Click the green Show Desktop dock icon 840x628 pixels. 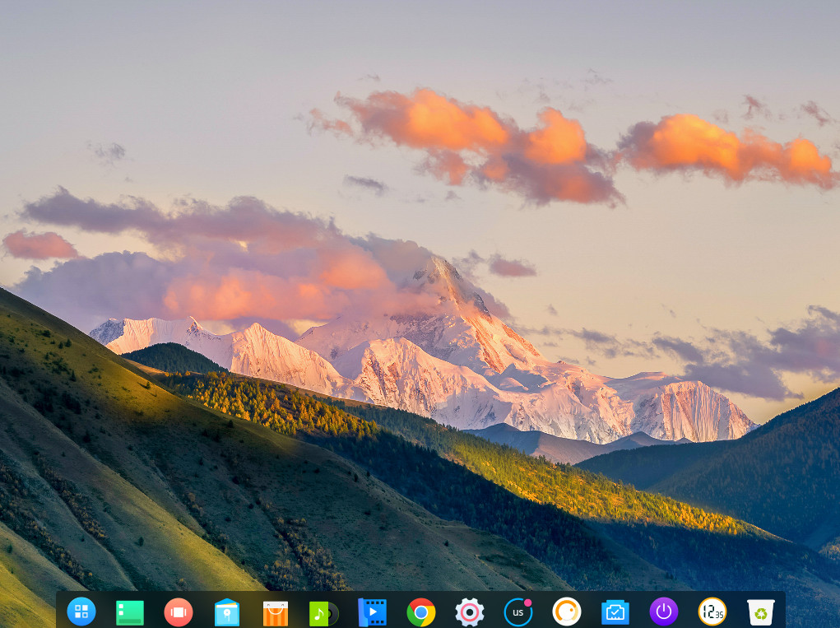tap(130, 612)
